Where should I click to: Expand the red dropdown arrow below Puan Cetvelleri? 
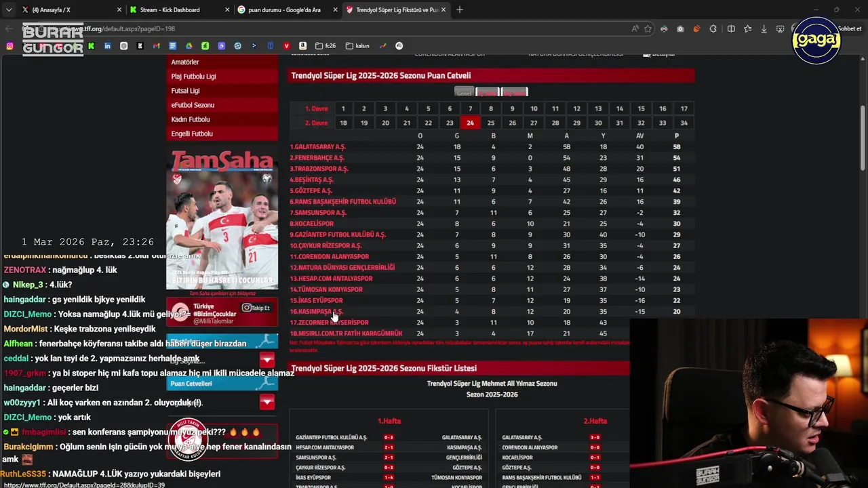267,403
